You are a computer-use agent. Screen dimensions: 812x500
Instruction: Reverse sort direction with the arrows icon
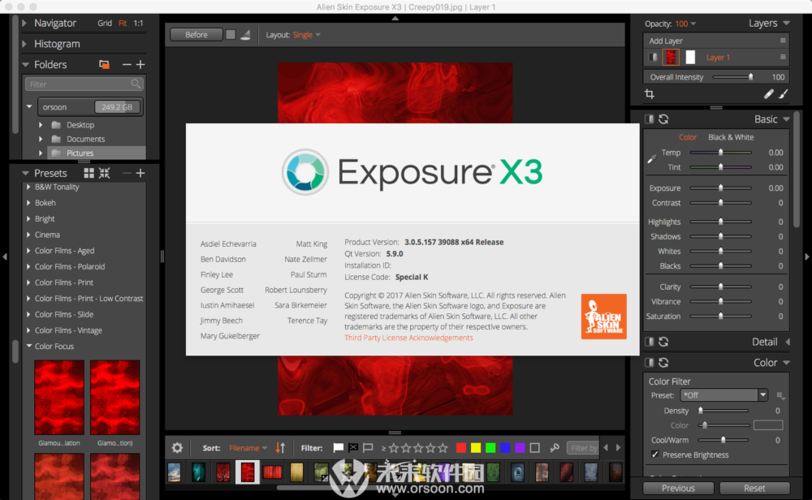[280, 448]
